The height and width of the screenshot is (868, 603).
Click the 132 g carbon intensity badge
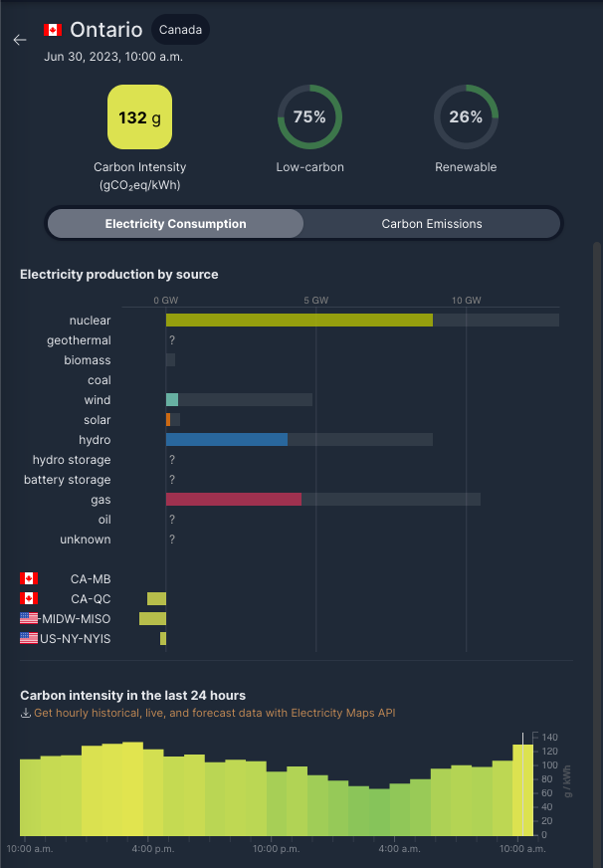(140, 116)
